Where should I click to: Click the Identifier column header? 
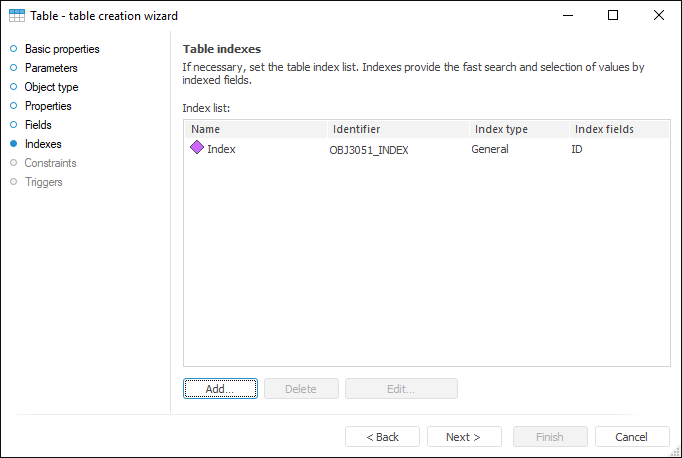pyautogui.click(x=397, y=129)
